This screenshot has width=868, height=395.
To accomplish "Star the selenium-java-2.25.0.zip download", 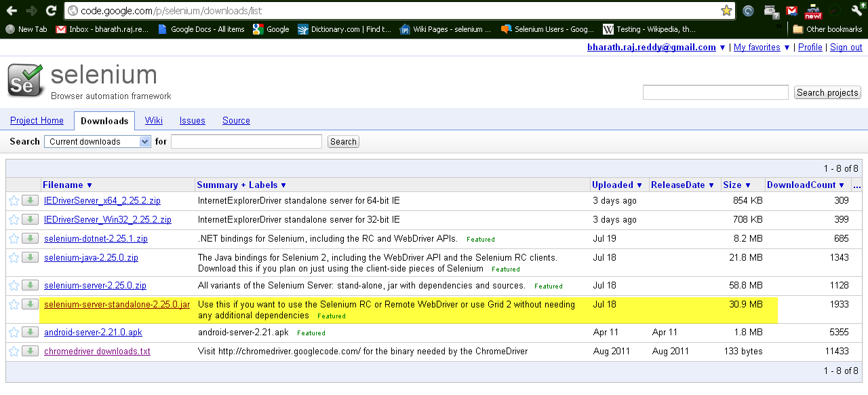I will pyautogui.click(x=14, y=258).
